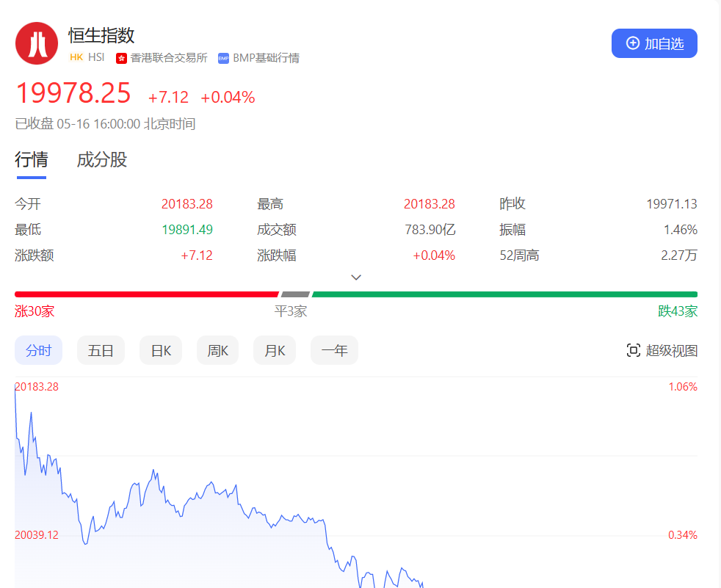721x588 pixels.
Task: Click the 昨收 value 19971.13
Action: pyautogui.click(x=672, y=203)
